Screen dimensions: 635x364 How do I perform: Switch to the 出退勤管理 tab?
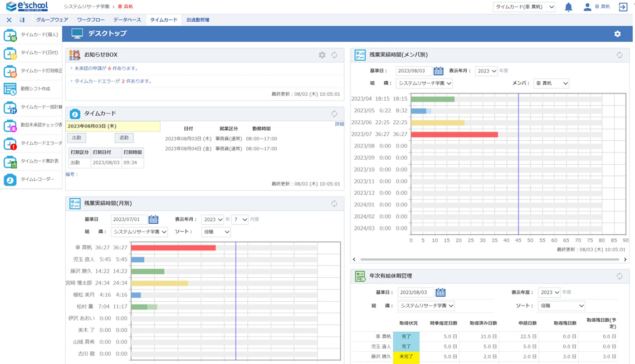click(x=198, y=20)
